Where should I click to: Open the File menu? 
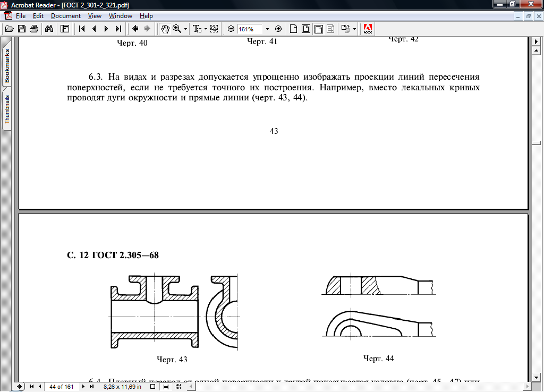21,16
